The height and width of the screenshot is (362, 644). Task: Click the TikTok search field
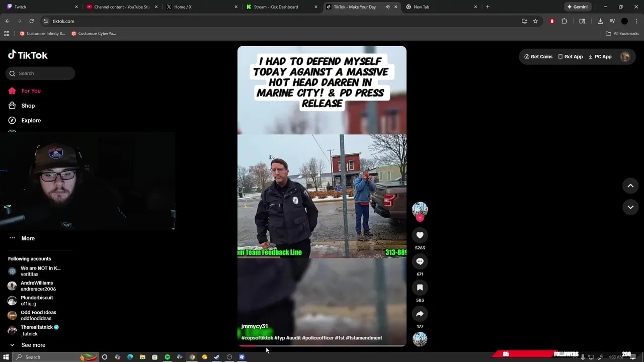click(41, 73)
